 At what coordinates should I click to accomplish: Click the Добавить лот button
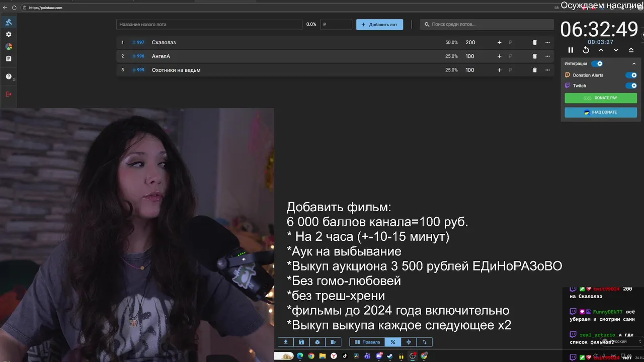coord(379,24)
